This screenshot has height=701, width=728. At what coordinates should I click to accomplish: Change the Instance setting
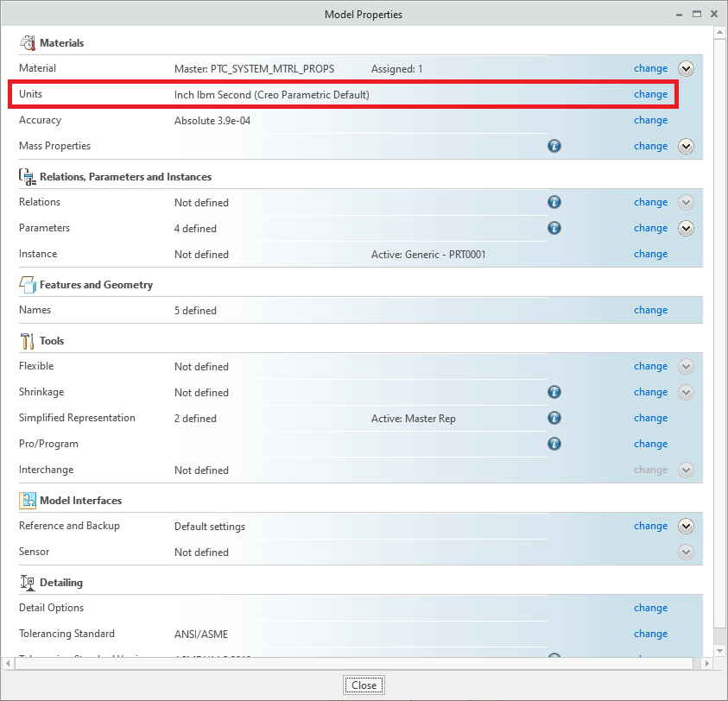650,254
